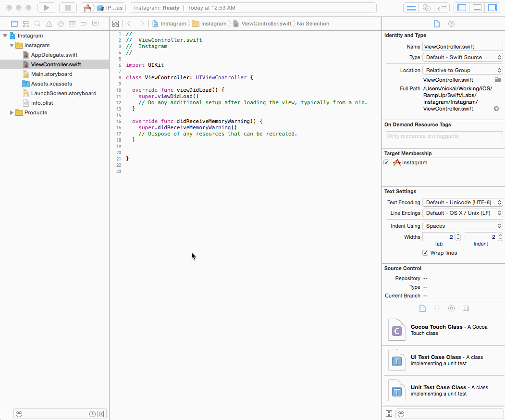Viewport: 505px width, 420px height.
Task: Show the Issue navigator warning triangle
Action: point(49,23)
